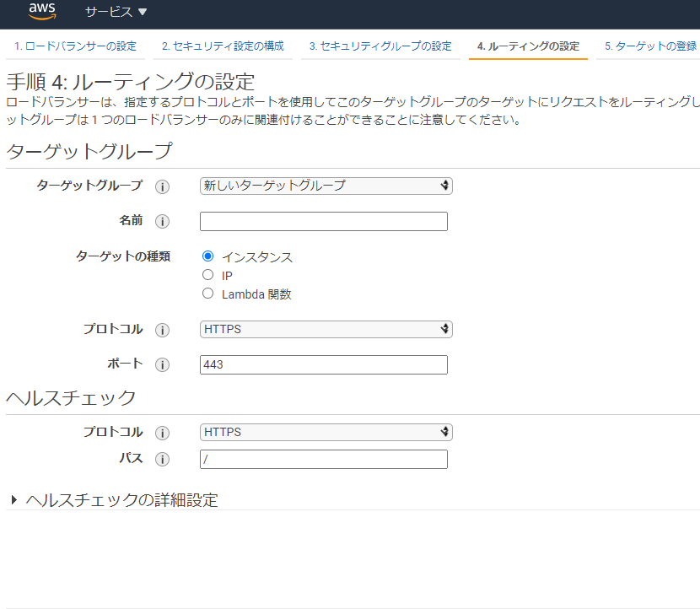Click the 名前 text input field
700x609 pixels.
tap(324, 222)
